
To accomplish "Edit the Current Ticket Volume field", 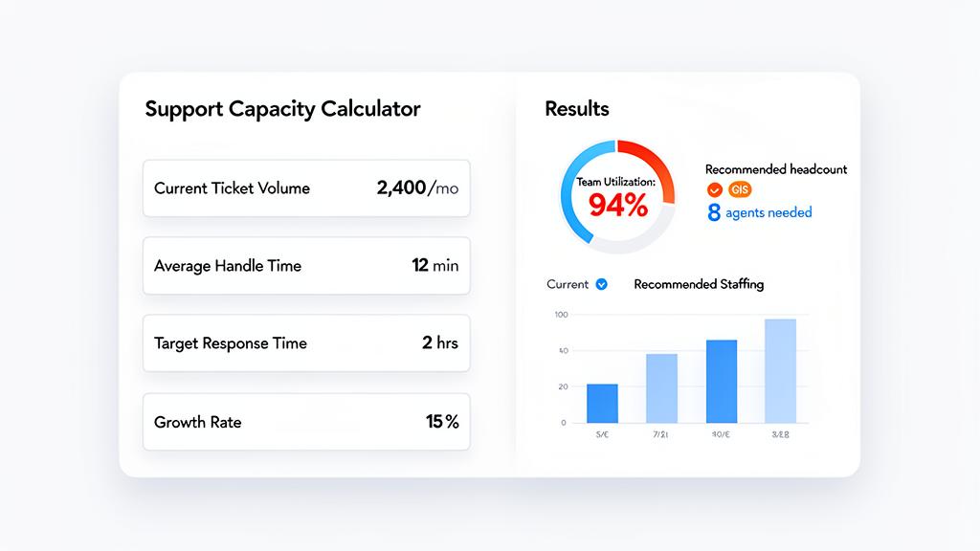I will 306,187.
